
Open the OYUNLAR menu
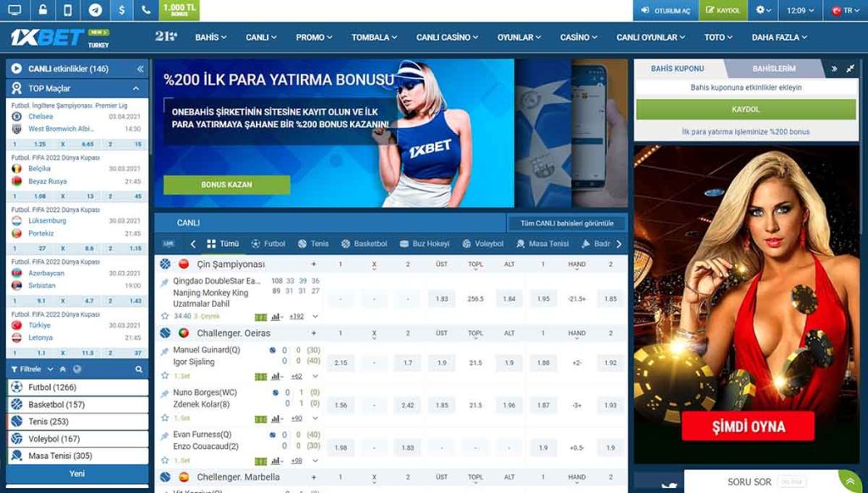click(520, 37)
